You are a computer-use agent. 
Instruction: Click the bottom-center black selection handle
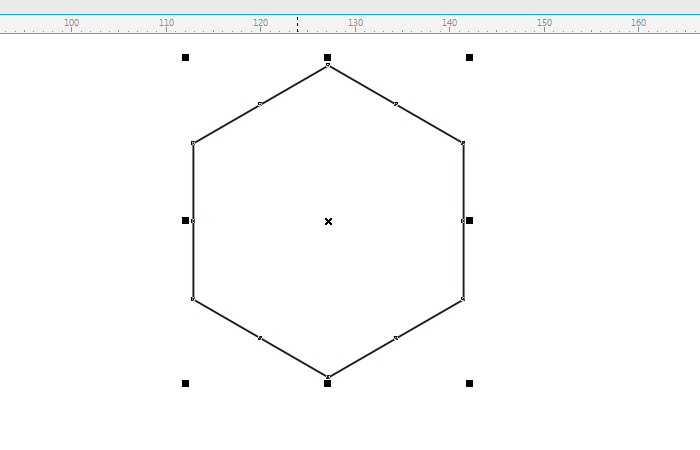(328, 383)
